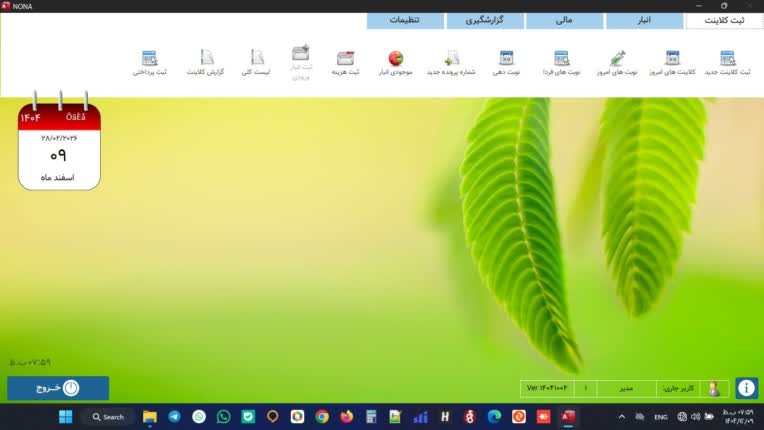Screen dimensions: 764x430
Task: Open ثبت پرداختی (register payment)
Action: tap(150, 62)
